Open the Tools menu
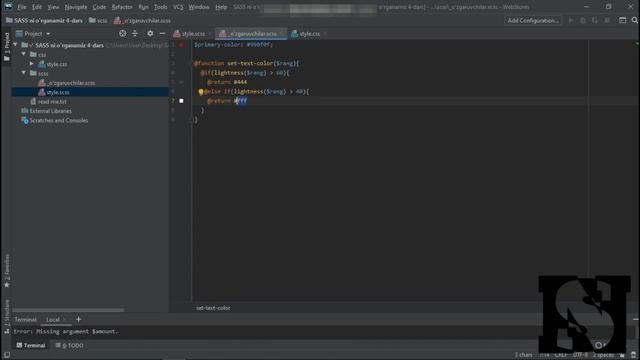The image size is (640, 360). click(x=160, y=7)
